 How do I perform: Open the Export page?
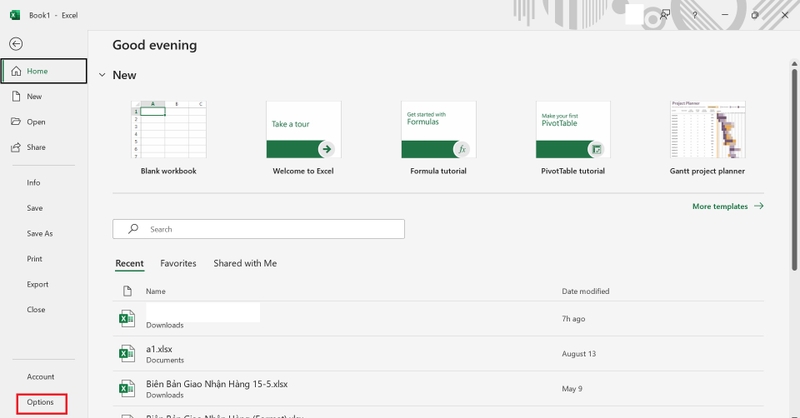pos(38,284)
